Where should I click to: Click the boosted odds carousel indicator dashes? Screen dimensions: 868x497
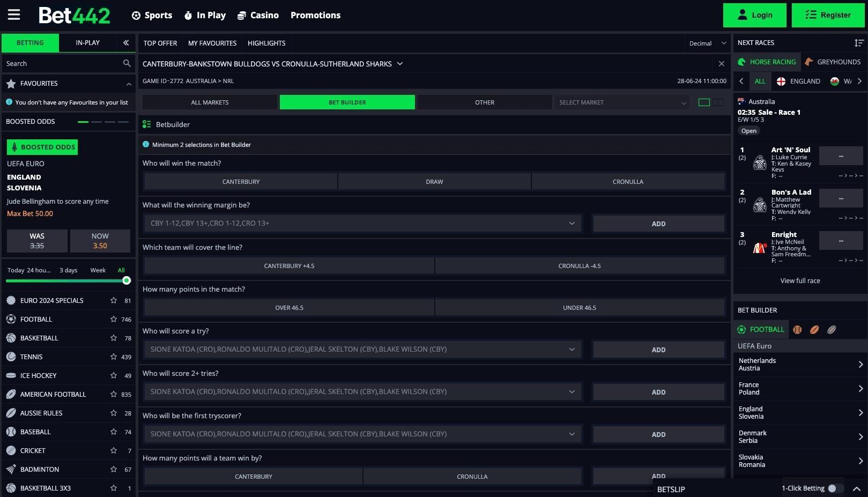tap(103, 122)
